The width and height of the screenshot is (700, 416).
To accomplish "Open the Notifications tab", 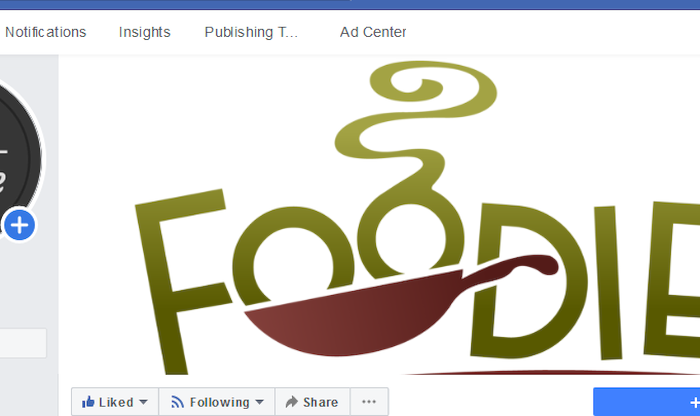I will coord(46,32).
